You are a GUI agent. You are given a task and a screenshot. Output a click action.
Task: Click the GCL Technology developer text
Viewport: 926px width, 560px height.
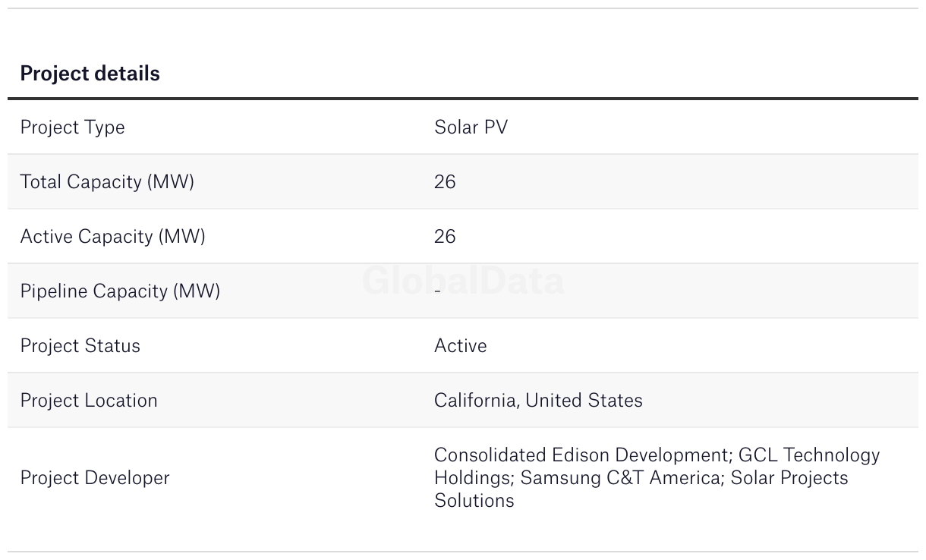[808, 455]
